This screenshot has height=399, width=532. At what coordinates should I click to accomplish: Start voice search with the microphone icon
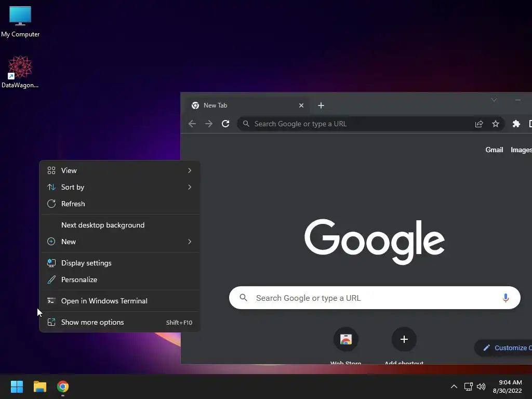[x=506, y=298]
